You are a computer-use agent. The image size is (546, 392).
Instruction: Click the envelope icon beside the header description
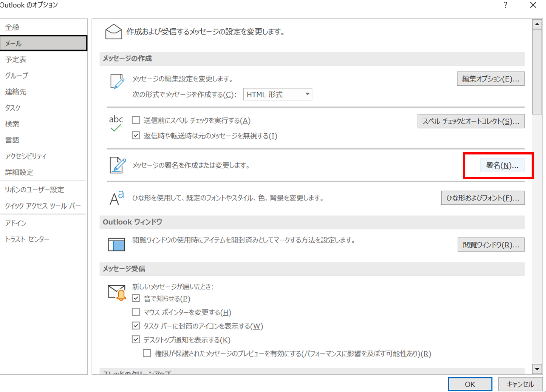114,32
